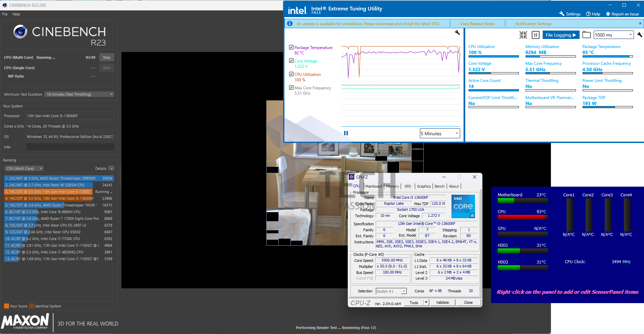This screenshot has height=334, width=644.
Task: Click the wrench icon above the graph
Action: click(457, 33)
